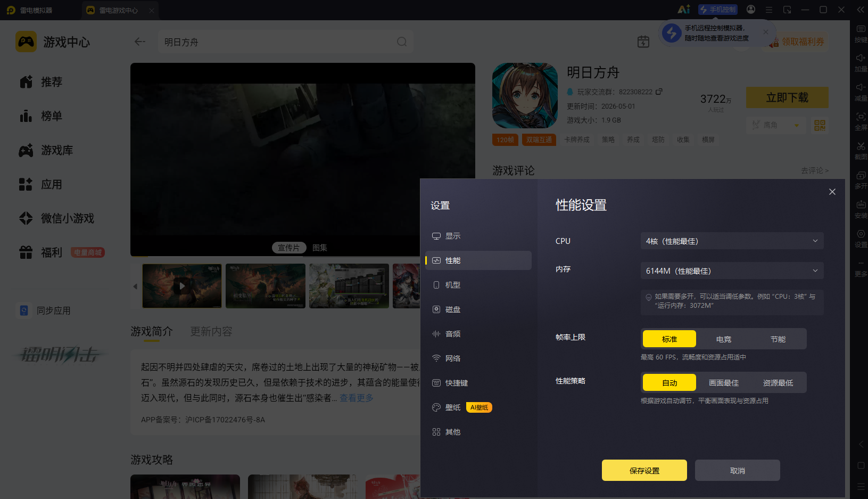This screenshot has height=499, width=868.
Task: Select 节能 frame rate limit
Action: coord(778,339)
